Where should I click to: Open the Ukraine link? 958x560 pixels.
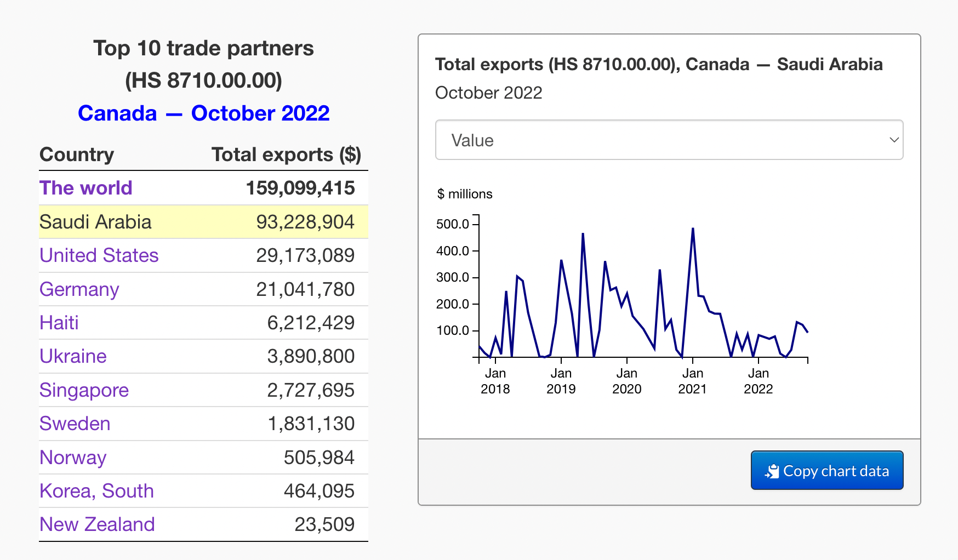[73, 356]
